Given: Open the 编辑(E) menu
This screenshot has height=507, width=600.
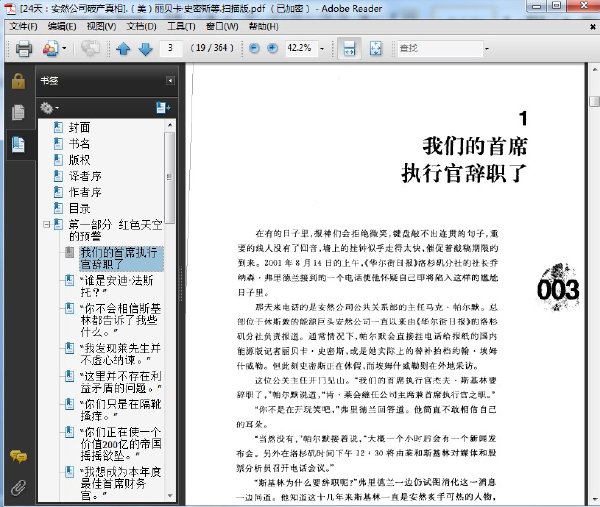Looking at the screenshot, I should click(x=62, y=26).
